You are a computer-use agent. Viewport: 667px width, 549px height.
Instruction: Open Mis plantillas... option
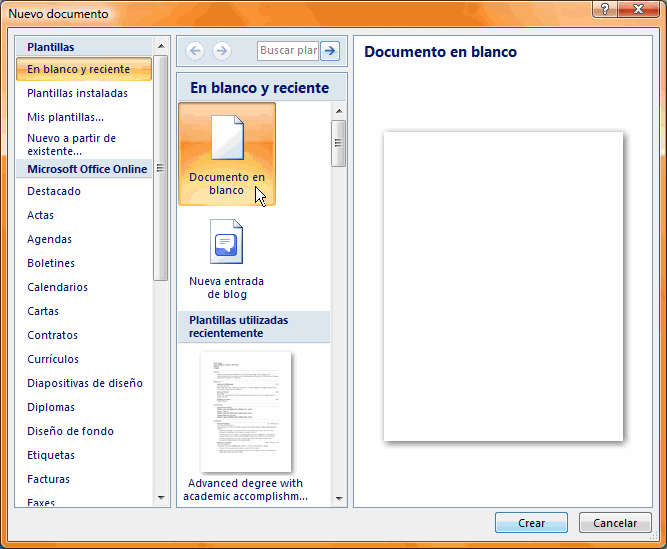65,117
